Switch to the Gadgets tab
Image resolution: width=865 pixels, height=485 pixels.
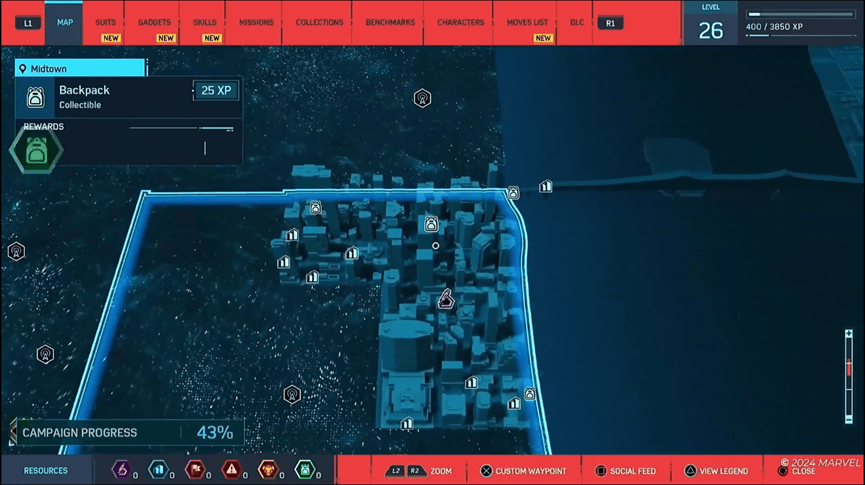tap(155, 22)
